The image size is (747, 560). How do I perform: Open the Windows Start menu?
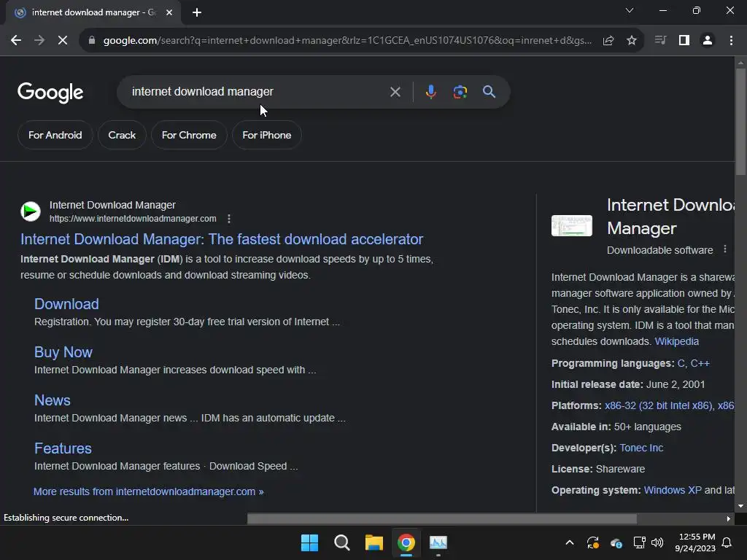[x=309, y=542]
